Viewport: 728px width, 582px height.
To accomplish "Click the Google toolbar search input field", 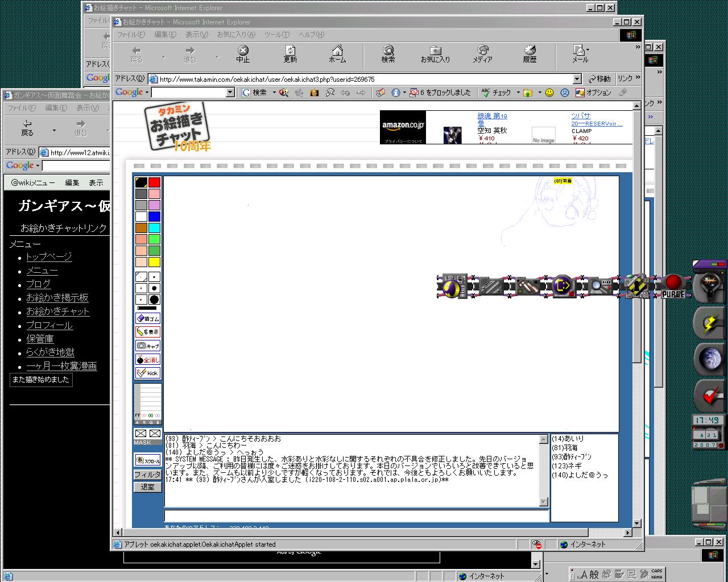I will tap(189, 93).
